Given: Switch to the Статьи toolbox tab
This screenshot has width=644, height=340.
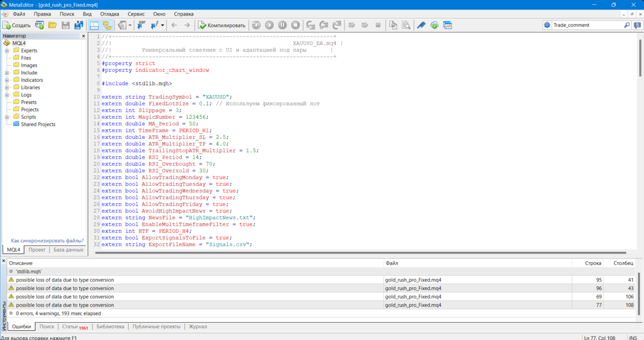Looking at the screenshot, I should pos(75,327).
